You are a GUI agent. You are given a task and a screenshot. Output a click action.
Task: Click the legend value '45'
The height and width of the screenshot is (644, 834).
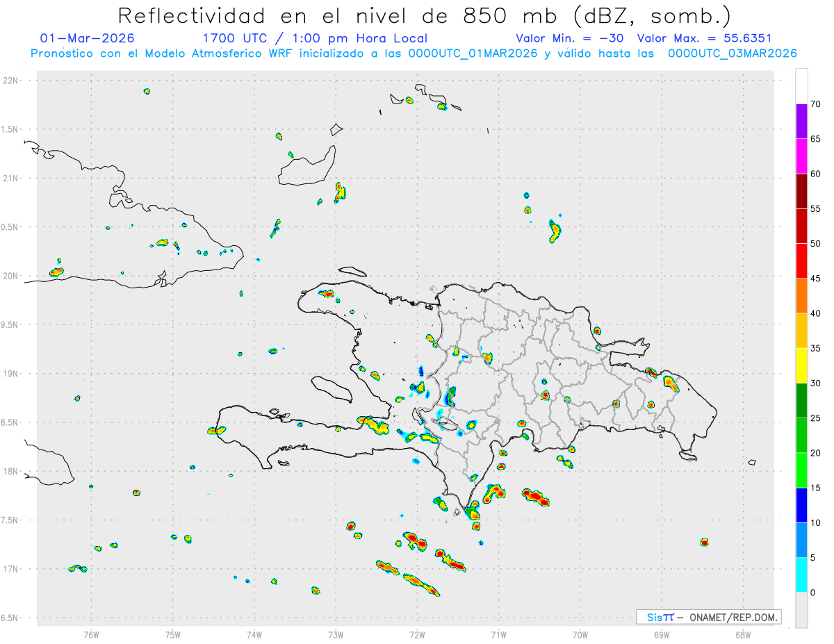click(815, 279)
